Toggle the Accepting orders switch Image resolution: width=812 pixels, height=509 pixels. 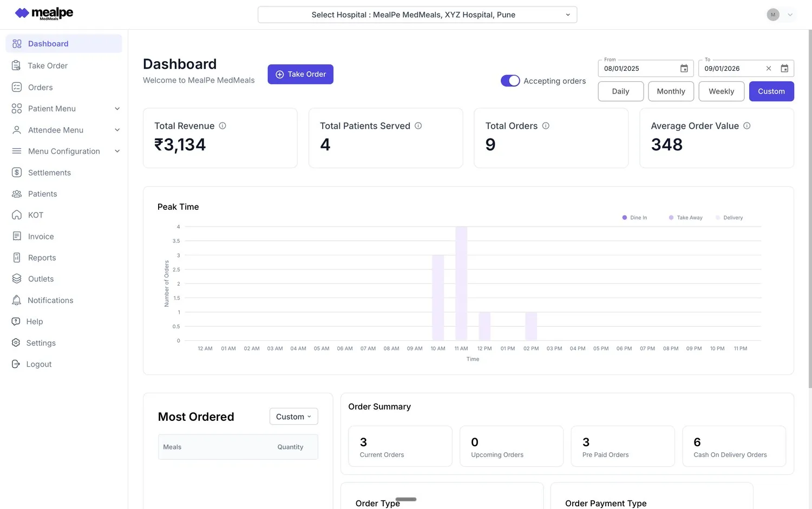pyautogui.click(x=510, y=81)
